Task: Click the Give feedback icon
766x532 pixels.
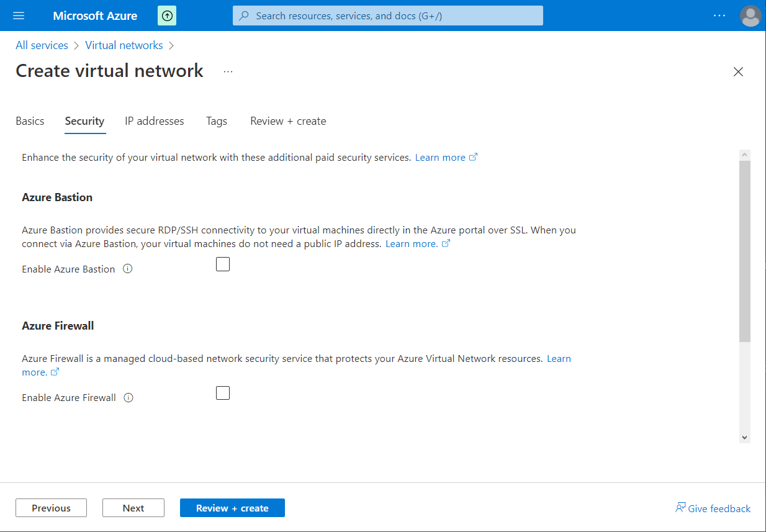Action: coord(680,508)
